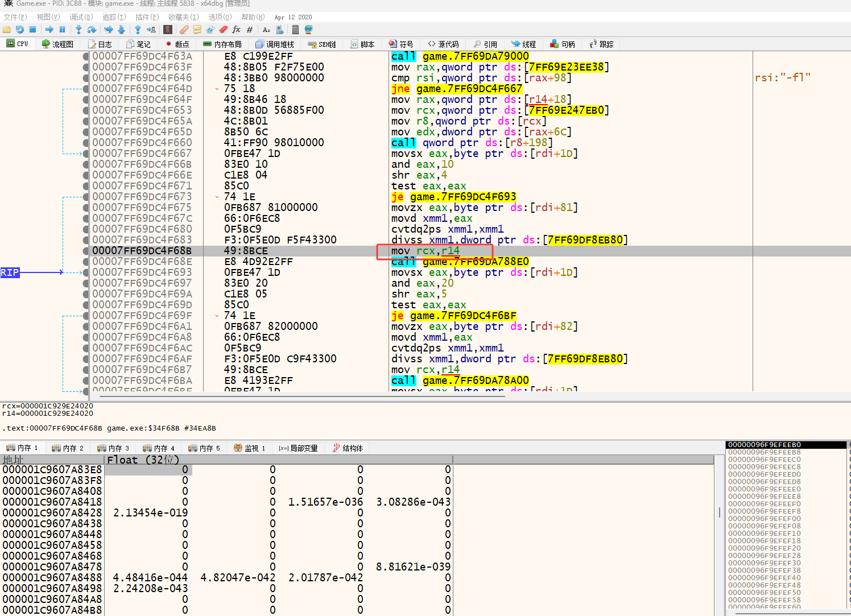Open variables view with the # icon
Viewport: 851px width, 616px height.
coord(250,30)
